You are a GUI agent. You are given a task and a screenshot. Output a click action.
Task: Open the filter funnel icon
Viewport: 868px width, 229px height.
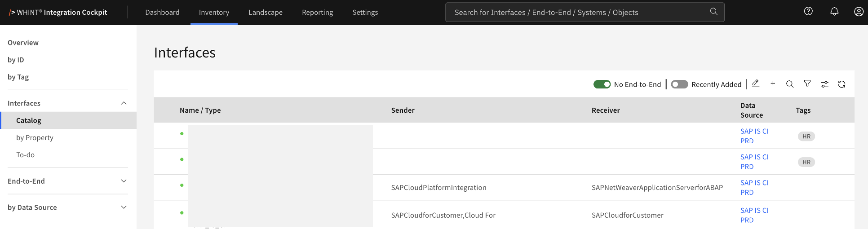pyautogui.click(x=807, y=84)
